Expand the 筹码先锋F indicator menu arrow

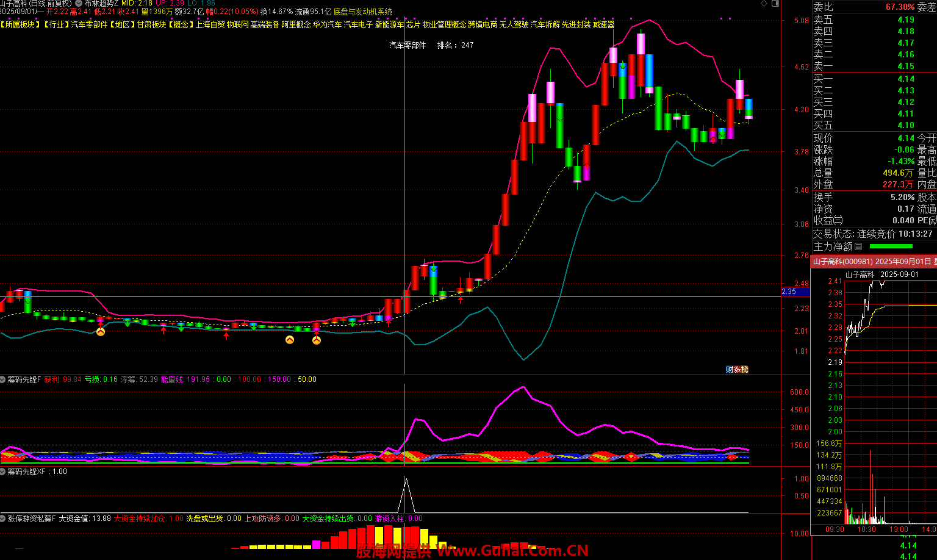[3, 379]
